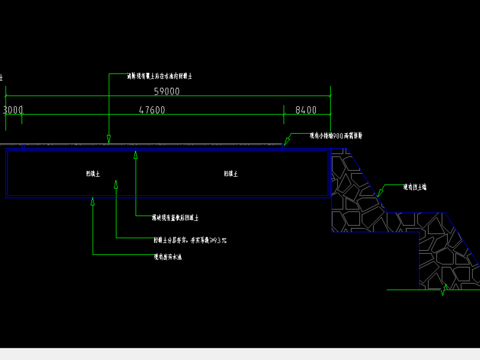
Task: Click the annotation text ending in 93%
Action: [190, 240]
